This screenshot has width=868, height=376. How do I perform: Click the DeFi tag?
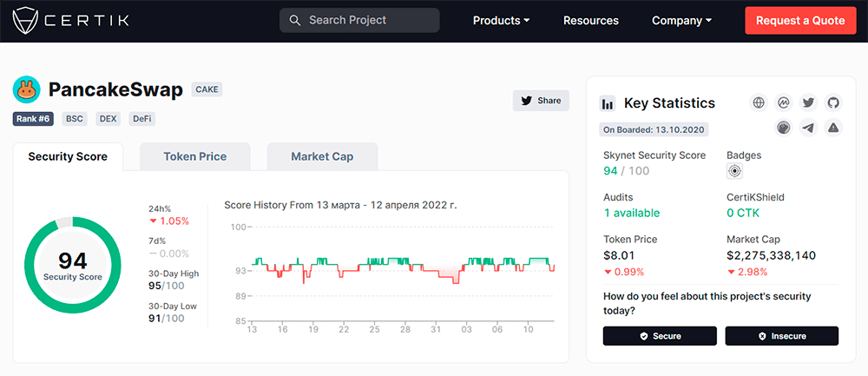(142, 119)
